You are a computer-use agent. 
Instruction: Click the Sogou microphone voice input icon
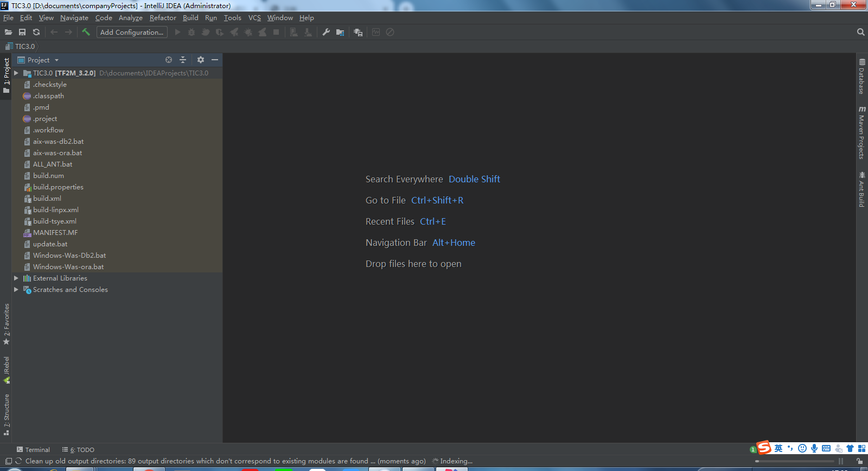point(814,448)
